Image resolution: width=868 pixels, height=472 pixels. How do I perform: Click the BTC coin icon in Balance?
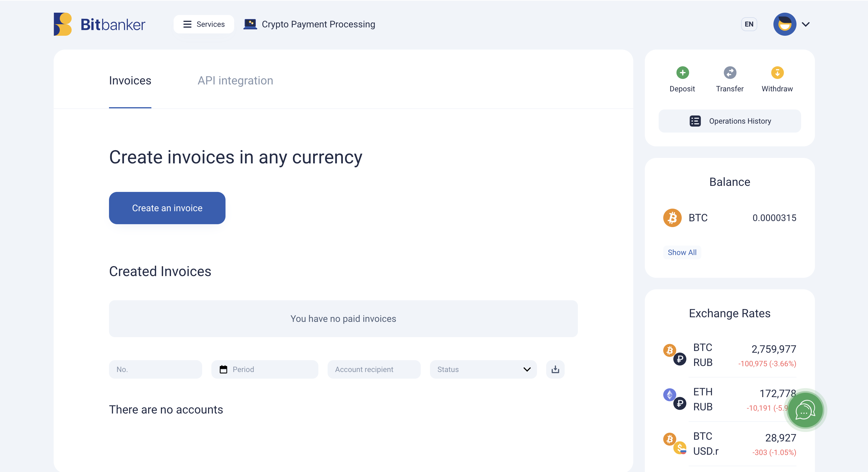click(x=672, y=218)
